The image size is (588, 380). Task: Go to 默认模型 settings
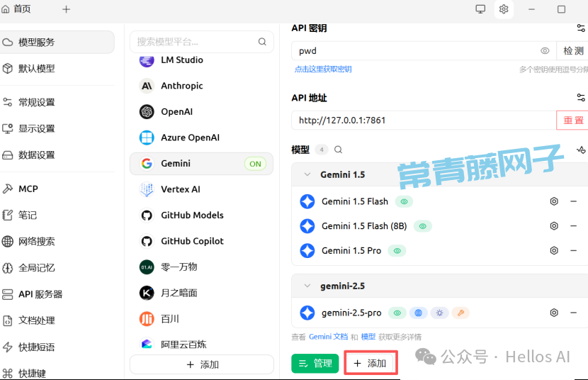[x=36, y=69]
